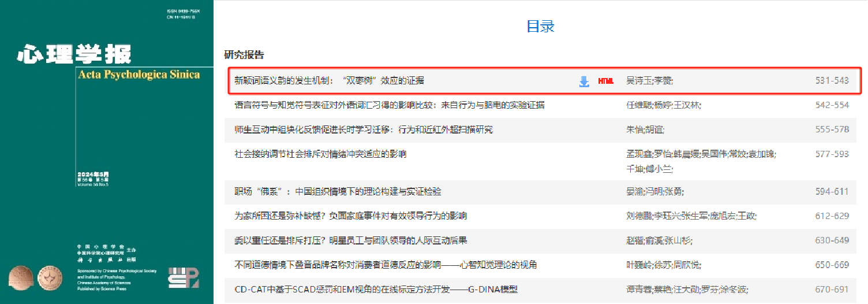The height and width of the screenshot is (304, 868).
Task: Click the page range 594-611
Action: pyautogui.click(x=832, y=191)
